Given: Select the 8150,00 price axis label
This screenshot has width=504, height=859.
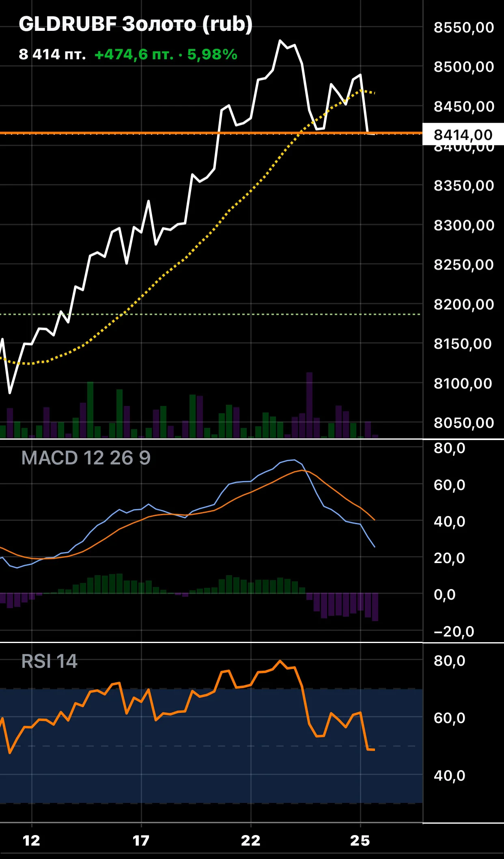Looking at the screenshot, I should tap(463, 344).
